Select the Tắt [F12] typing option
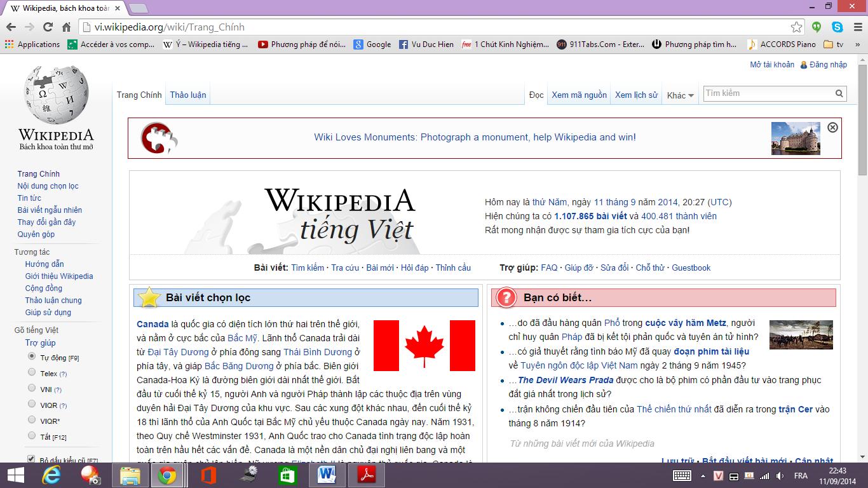This screenshot has width=868, height=488. pyautogui.click(x=32, y=436)
